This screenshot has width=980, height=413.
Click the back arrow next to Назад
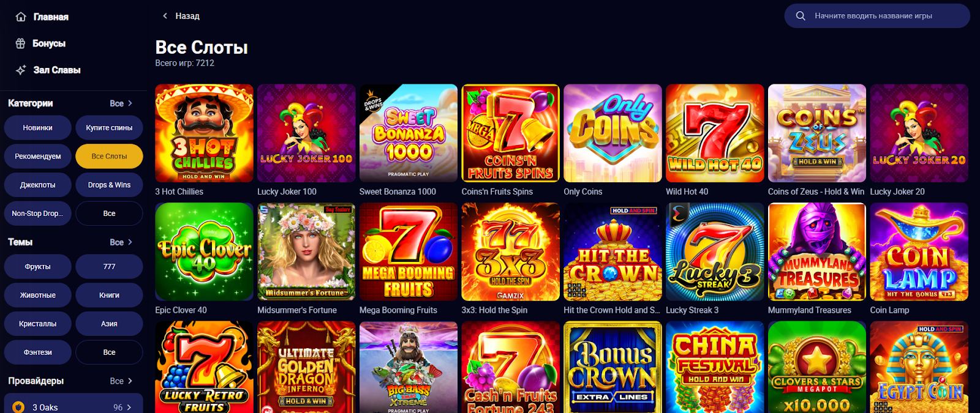[x=165, y=16]
